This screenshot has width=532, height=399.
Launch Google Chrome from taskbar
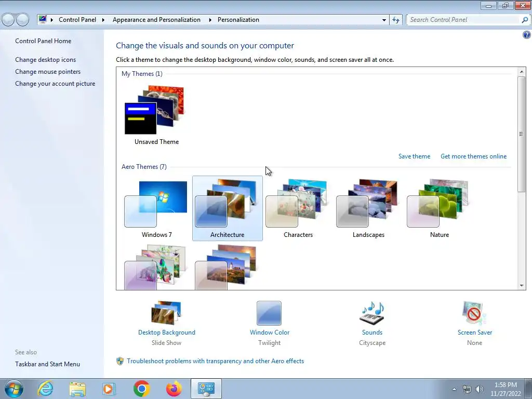click(141, 389)
